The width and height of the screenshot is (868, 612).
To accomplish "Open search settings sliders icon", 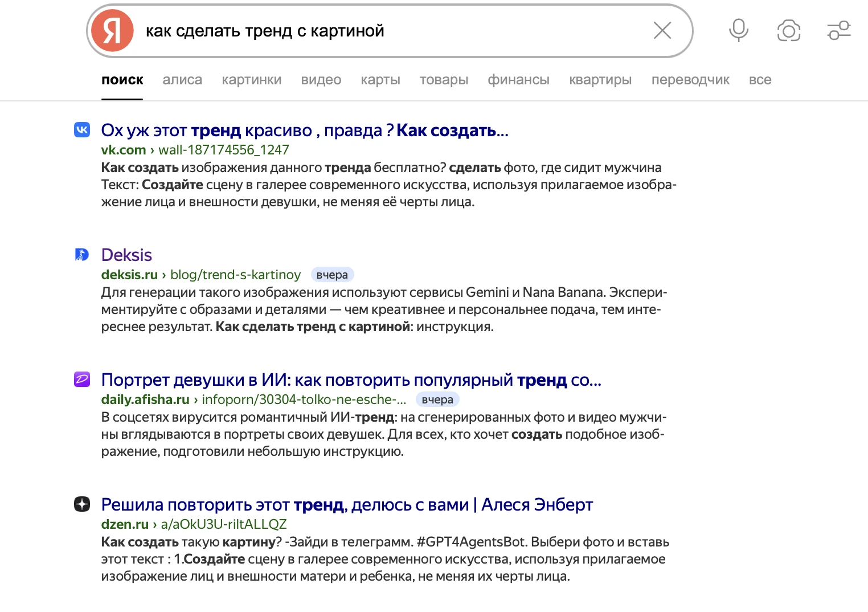I will pos(838,31).
